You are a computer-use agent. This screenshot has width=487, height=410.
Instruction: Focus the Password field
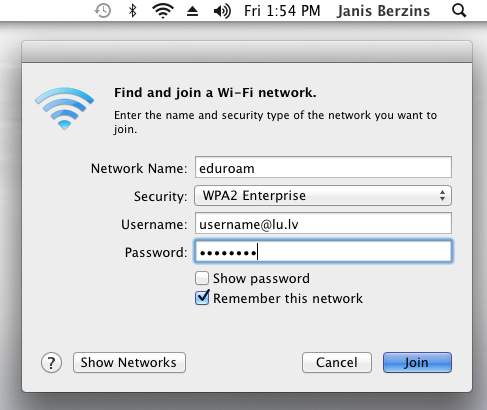[323, 251]
